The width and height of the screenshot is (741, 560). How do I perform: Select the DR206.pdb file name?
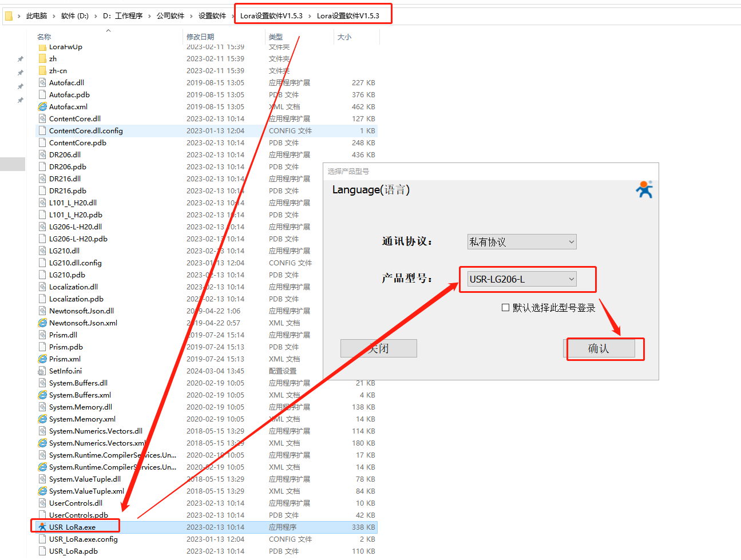(68, 167)
